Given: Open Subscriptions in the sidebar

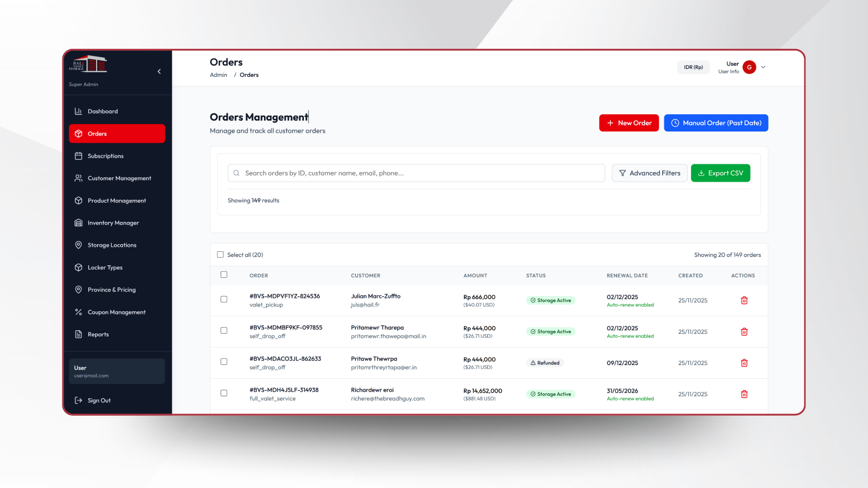Looking at the screenshot, I should 105,156.
